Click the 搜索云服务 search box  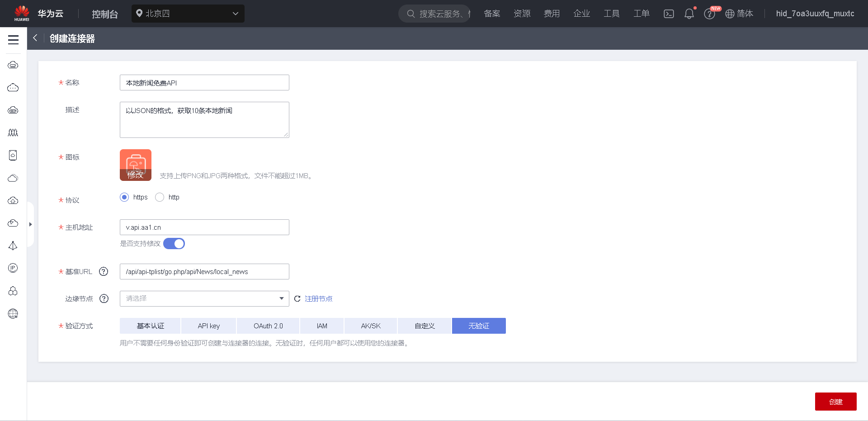434,14
